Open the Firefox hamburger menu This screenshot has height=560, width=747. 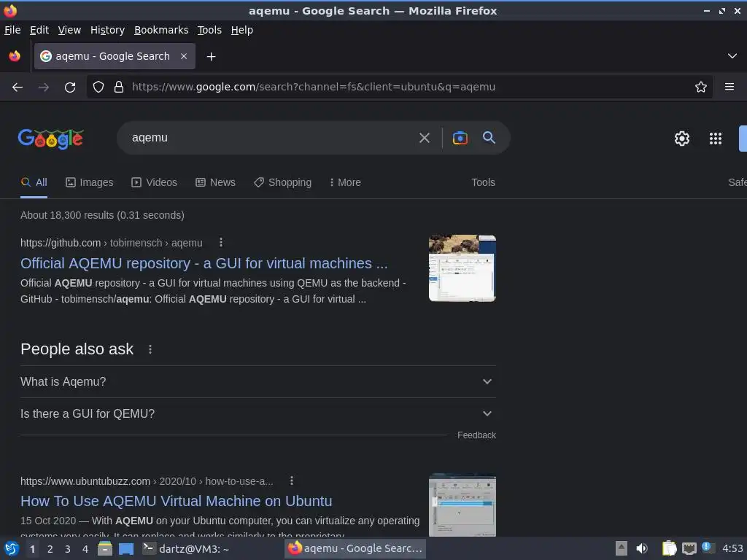(729, 87)
